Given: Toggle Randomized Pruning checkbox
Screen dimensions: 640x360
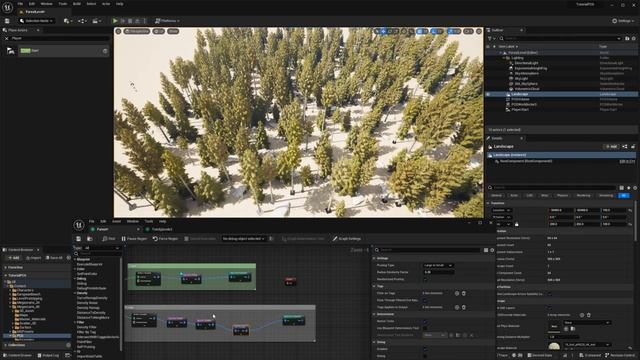Looking at the screenshot, I should pyautogui.click(x=425, y=279).
